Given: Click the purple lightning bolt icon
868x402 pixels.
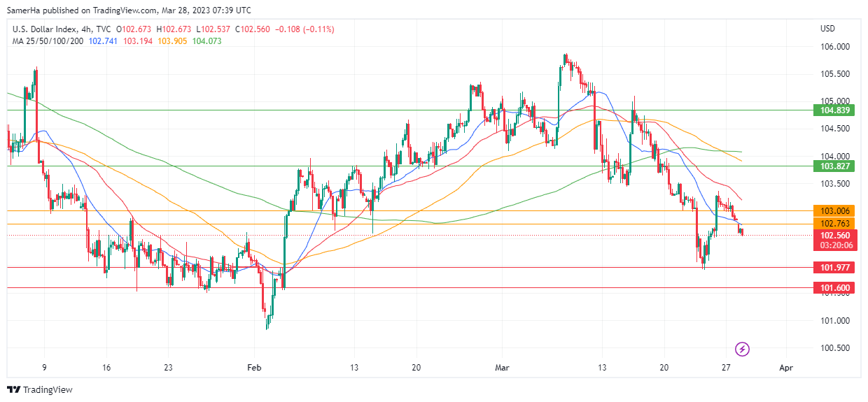Looking at the screenshot, I should click(743, 348).
